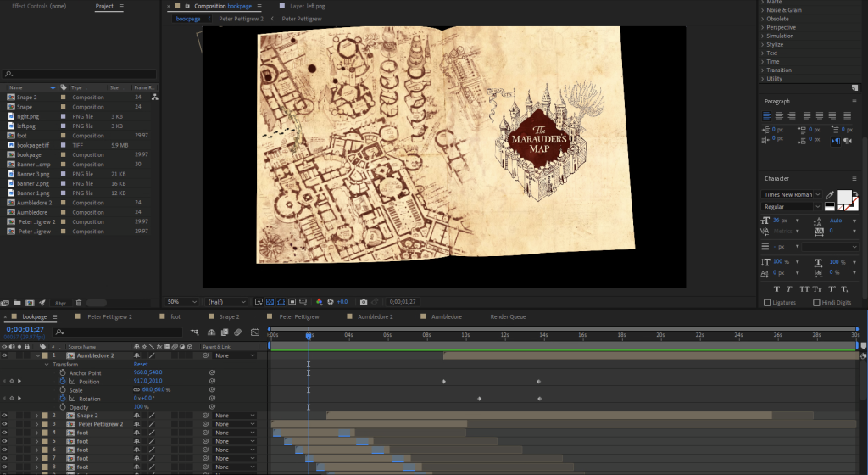The width and height of the screenshot is (868, 475).
Task: Open Show Channel and Color Management icon
Action: 319,302
